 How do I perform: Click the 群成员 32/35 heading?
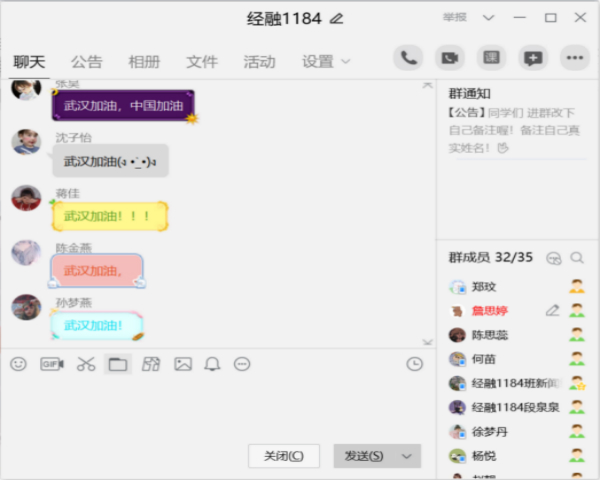[x=491, y=258]
